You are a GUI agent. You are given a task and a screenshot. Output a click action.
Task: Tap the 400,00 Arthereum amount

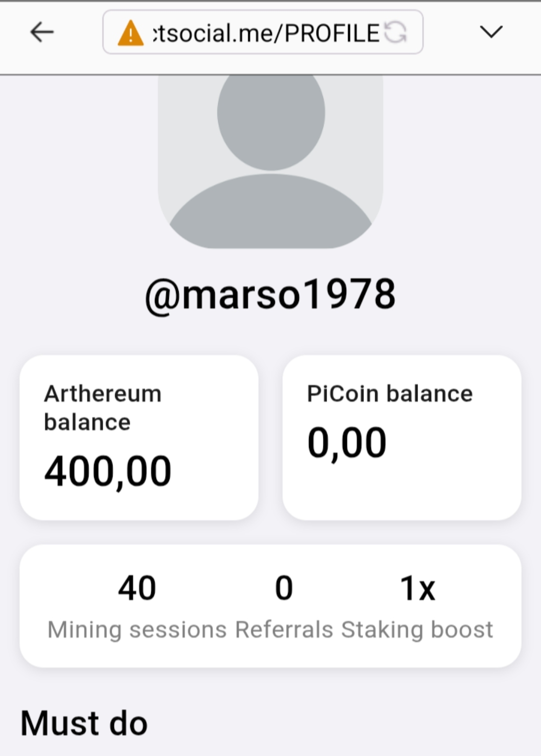click(x=108, y=471)
